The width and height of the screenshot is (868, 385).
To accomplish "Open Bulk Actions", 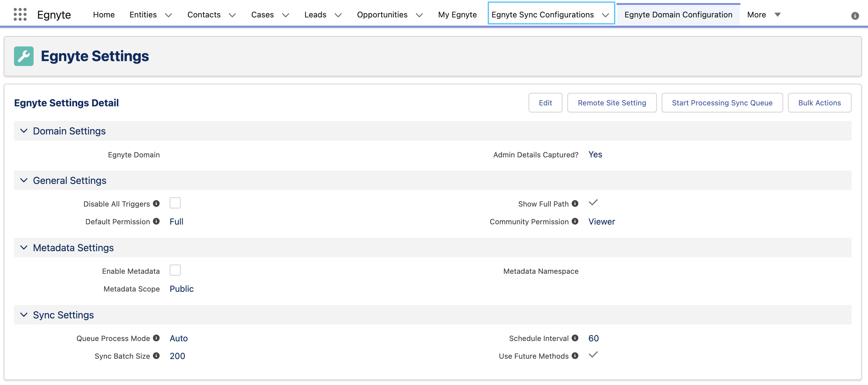I will pyautogui.click(x=819, y=103).
